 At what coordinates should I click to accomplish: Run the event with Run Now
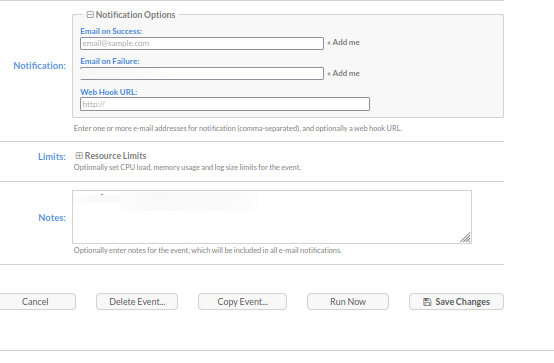point(348,301)
